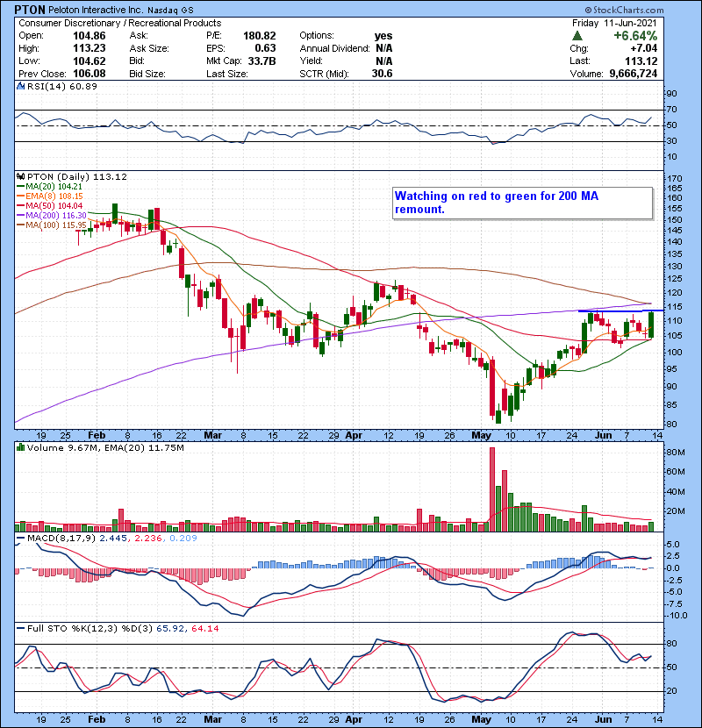Click the 80M tick on the volume axis
702x728 pixels.
[676, 453]
